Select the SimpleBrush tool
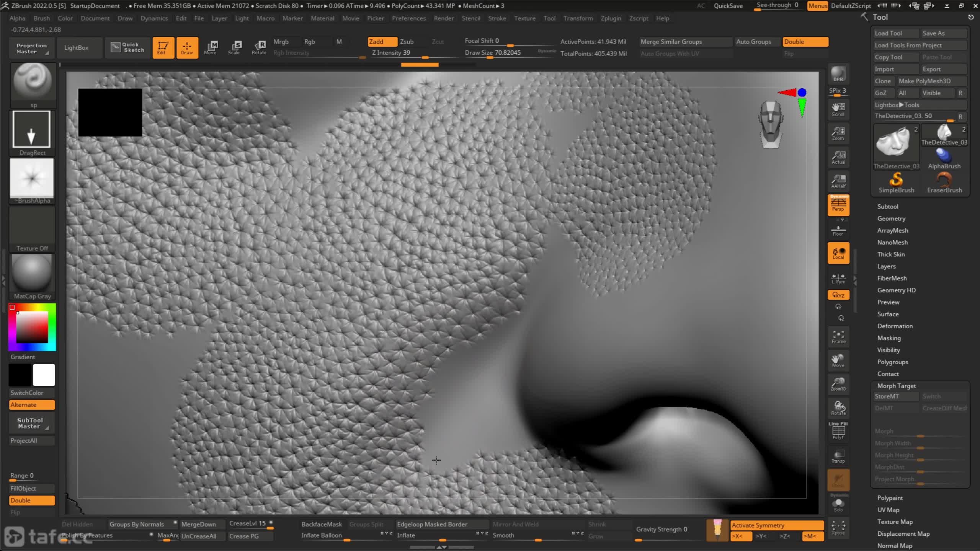 pos(896,183)
